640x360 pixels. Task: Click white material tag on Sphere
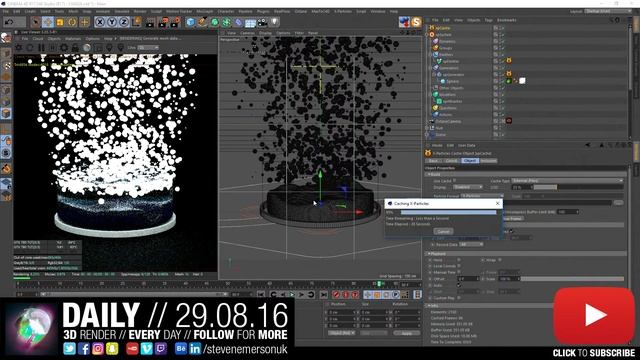[x=522, y=81]
